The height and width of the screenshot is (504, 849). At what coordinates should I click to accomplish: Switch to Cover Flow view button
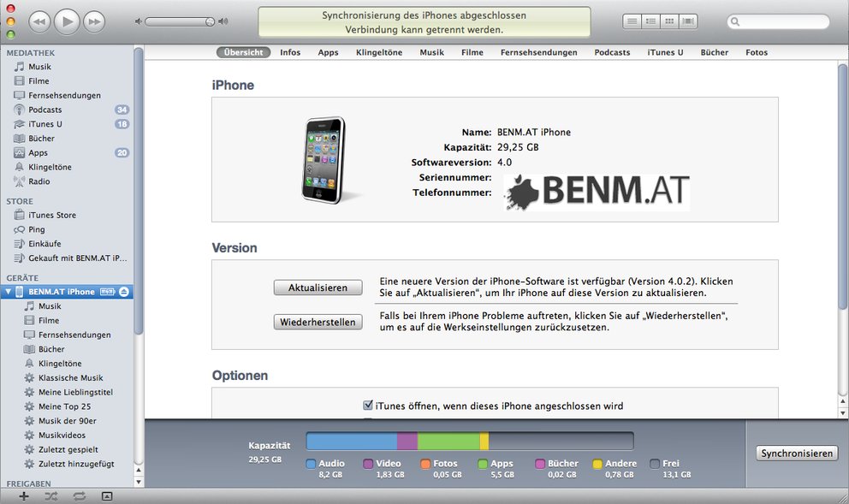688,21
